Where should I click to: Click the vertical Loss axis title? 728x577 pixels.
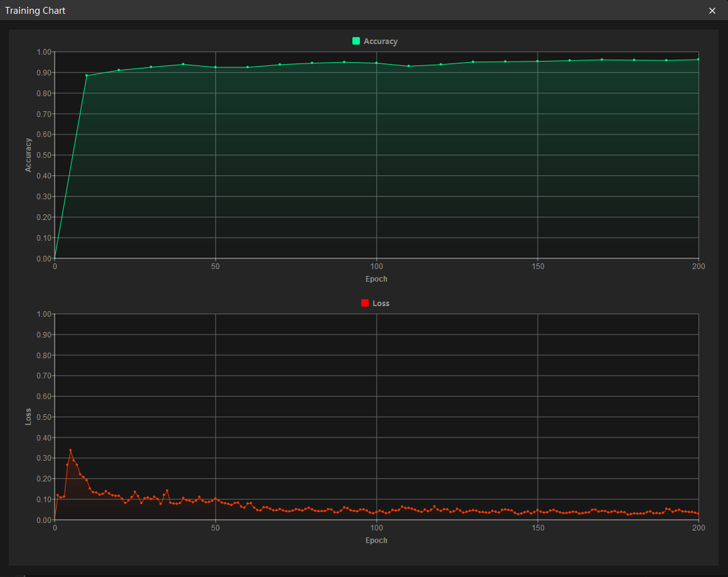point(28,417)
